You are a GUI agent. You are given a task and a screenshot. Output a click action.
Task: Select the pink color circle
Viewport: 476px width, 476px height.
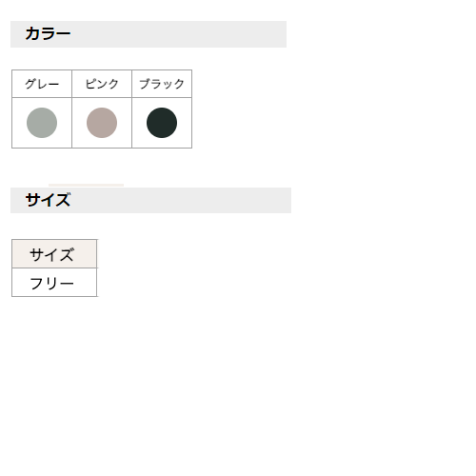(102, 123)
